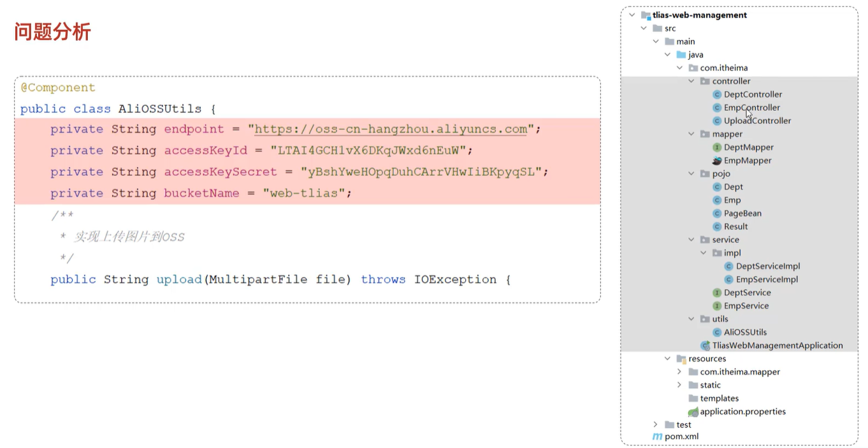This screenshot has height=448, width=868.
Task: Collapse the pojo package node
Action: click(691, 173)
